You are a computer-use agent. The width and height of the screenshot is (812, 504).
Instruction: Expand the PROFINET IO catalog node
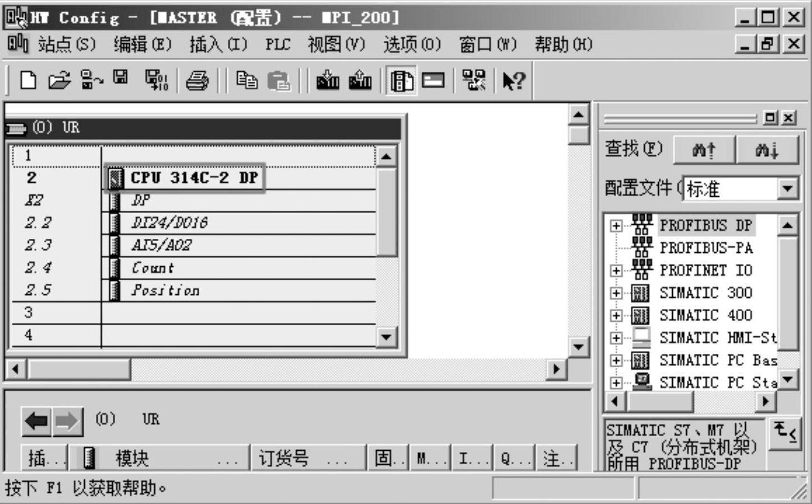pos(616,270)
